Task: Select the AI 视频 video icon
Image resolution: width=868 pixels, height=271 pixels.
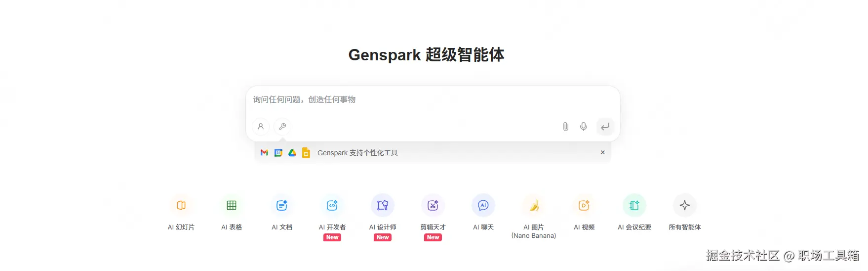Action: [584, 205]
